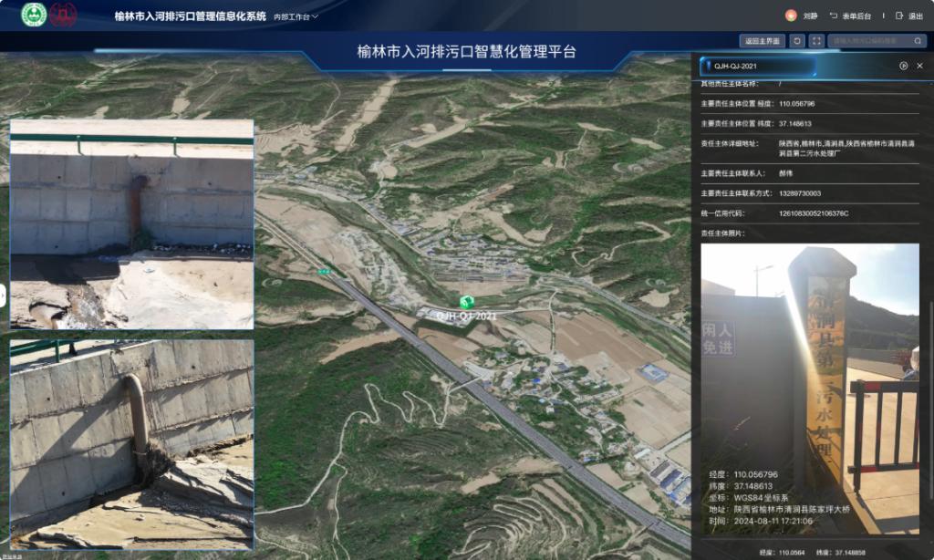Viewport: 934px width, 560px height.
Task: Click 退出 to log out
Action: [x=909, y=16]
